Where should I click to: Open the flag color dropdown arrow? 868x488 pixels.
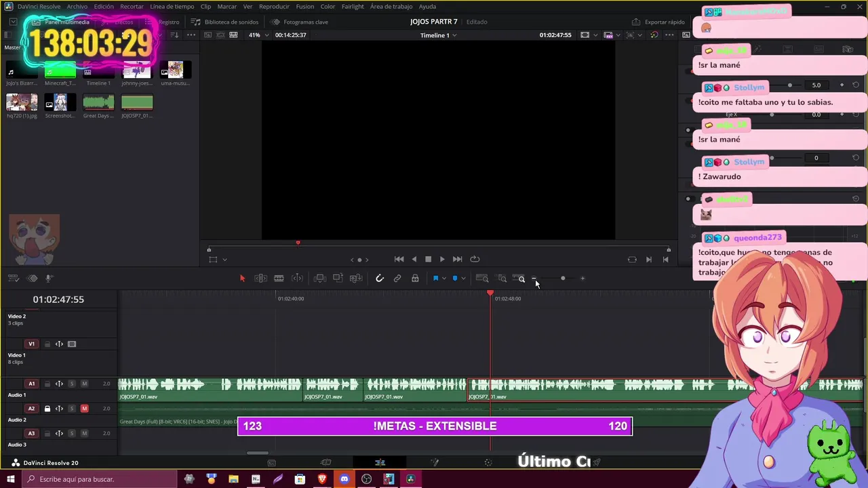pos(443,279)
